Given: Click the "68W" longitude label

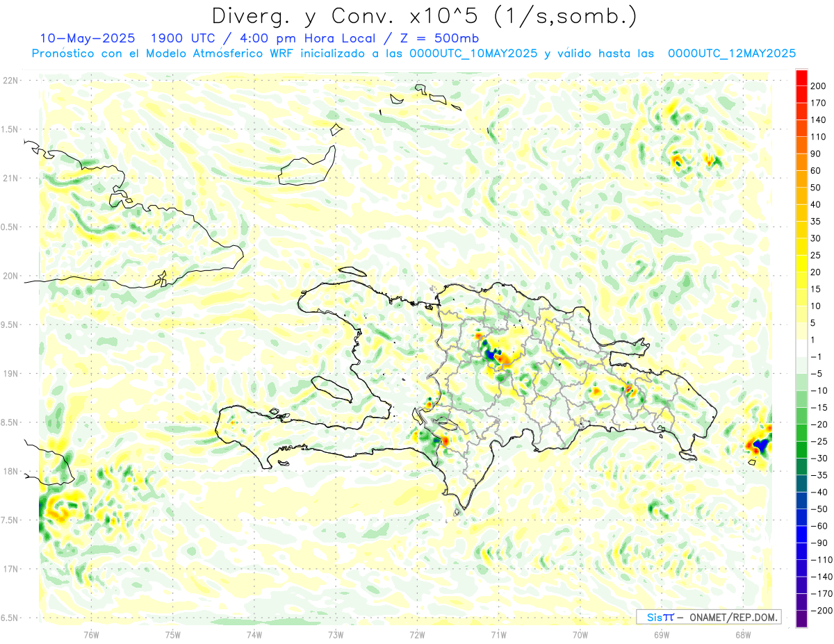Looking at the screenshot, I should [743, 634].
